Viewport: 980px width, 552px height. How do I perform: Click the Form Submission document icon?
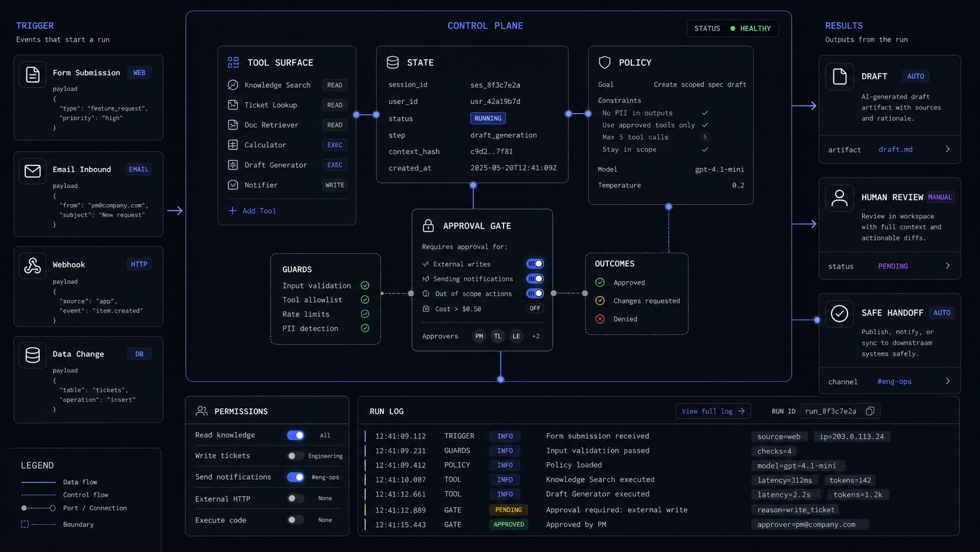point(33,74)
